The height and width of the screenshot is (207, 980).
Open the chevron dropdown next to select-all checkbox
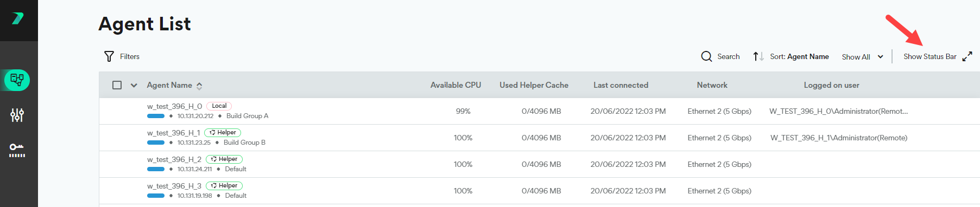coord(134,85)
